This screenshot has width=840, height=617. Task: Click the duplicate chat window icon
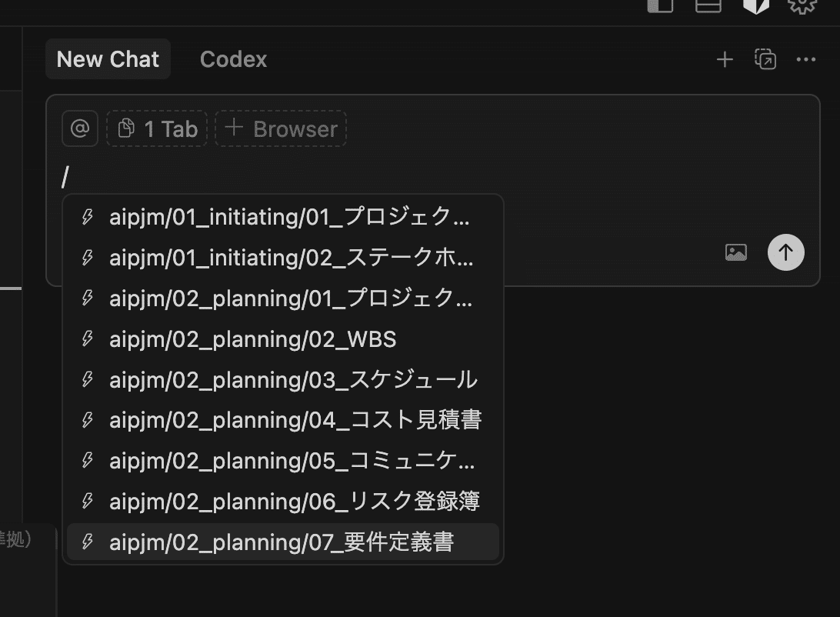click(x=765, y=59)
